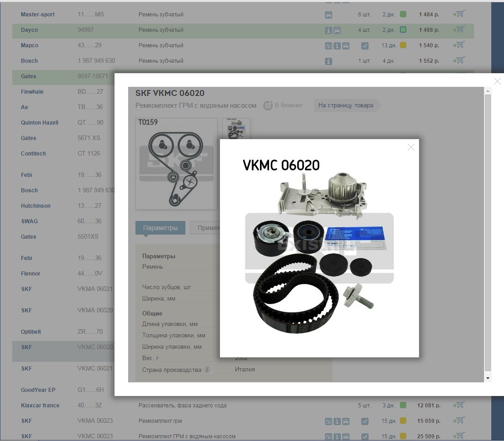Viewport: 504px width, 441px height.
Task: Select small kit photo thumbnail
Action: coord(236,128)
